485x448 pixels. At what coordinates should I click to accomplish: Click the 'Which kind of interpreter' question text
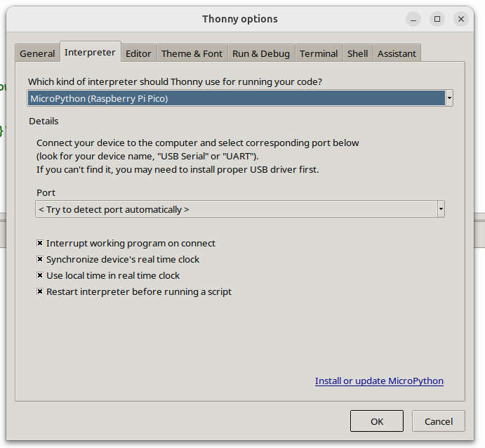pos(175,81)
